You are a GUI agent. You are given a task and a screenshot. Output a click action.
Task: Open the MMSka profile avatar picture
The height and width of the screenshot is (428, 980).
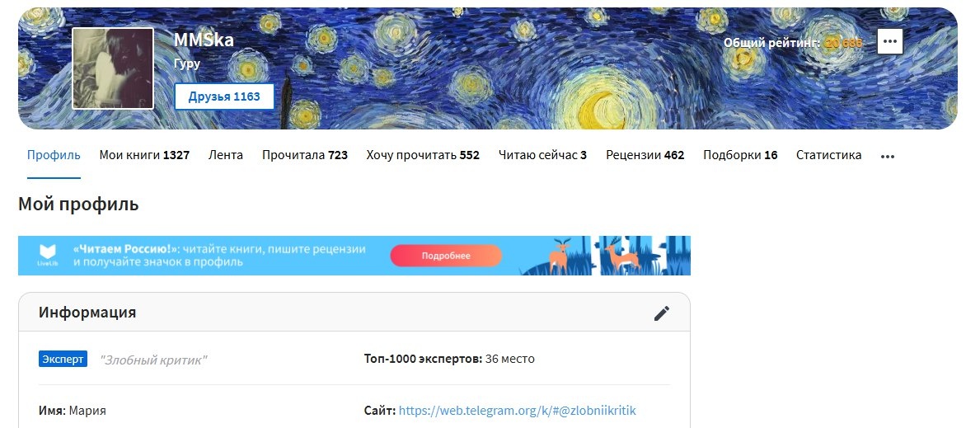click(x=113, y=68)
